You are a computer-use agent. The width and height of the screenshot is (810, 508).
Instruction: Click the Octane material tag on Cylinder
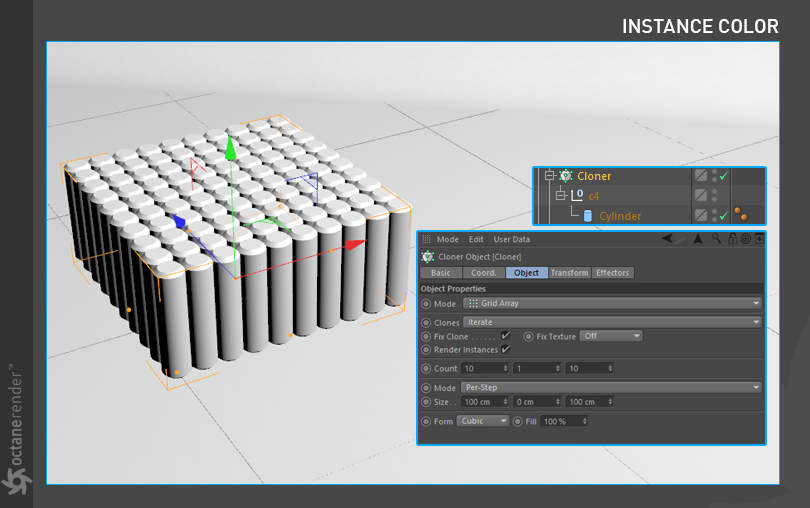click(x=740, y=215)
